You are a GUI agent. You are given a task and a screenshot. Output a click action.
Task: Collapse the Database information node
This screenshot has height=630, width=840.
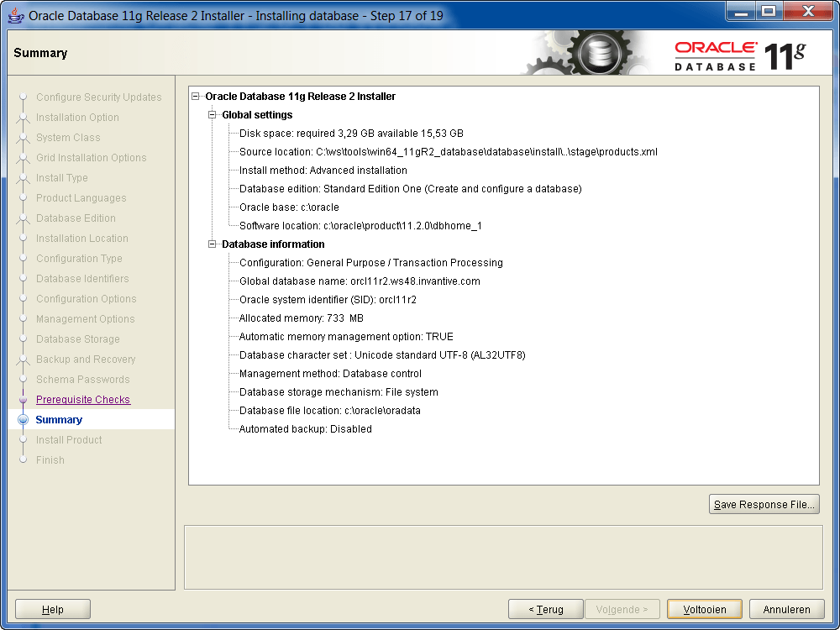[x=213, y=244]
